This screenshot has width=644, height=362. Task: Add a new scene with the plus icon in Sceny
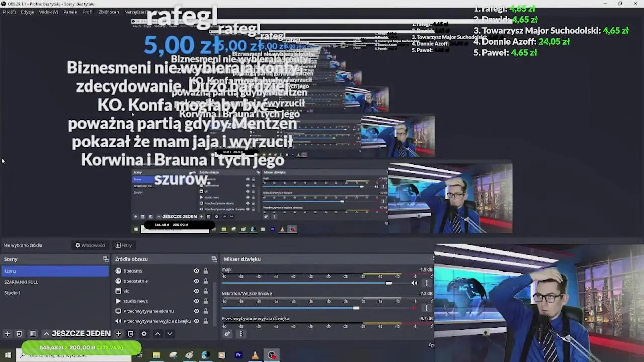pyautogui.click(x=7, y=334)
